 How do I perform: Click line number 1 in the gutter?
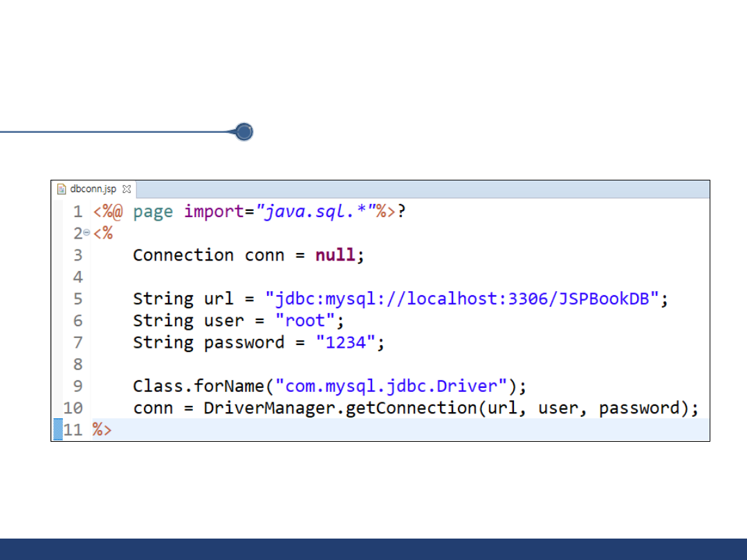(77, 212)
